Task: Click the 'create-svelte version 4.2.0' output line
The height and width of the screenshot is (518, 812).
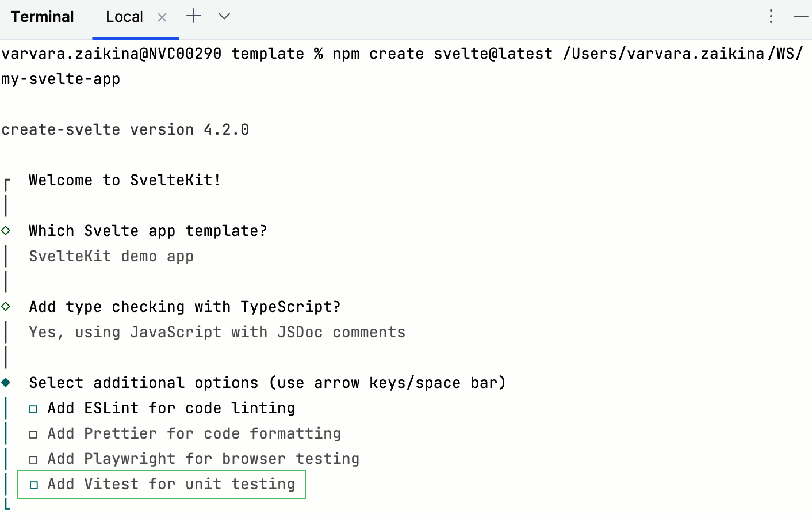Action: click(x=125, y=129)
